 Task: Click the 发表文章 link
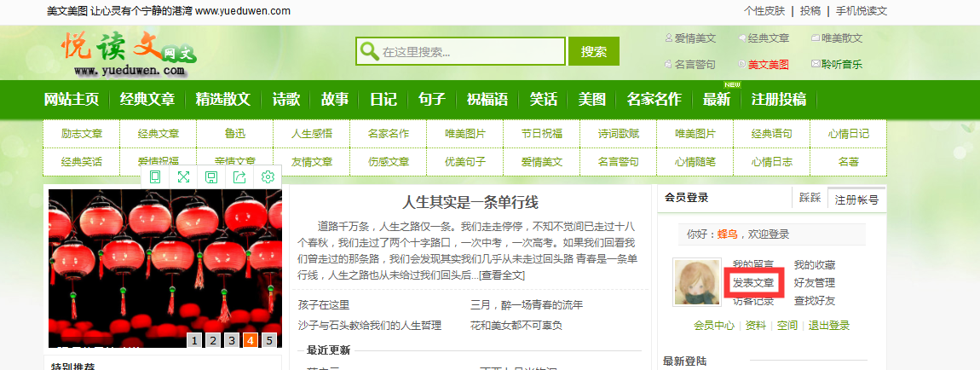753,283
